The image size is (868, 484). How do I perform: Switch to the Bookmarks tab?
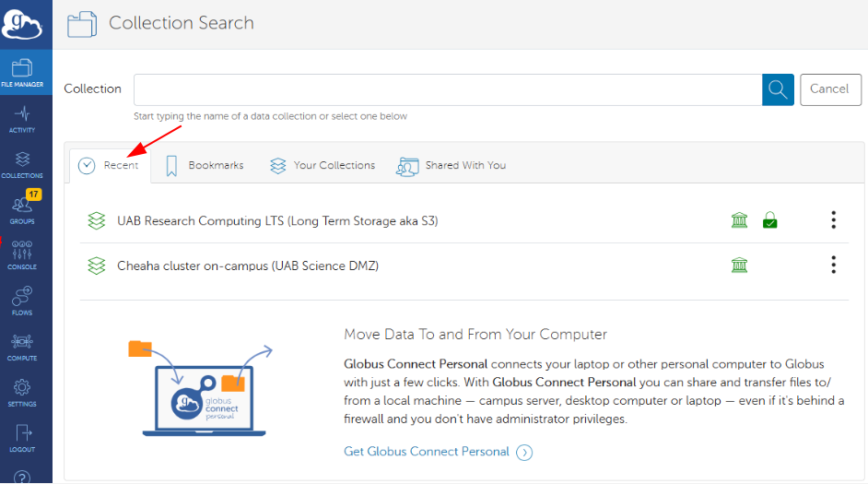tap(205, 165)
